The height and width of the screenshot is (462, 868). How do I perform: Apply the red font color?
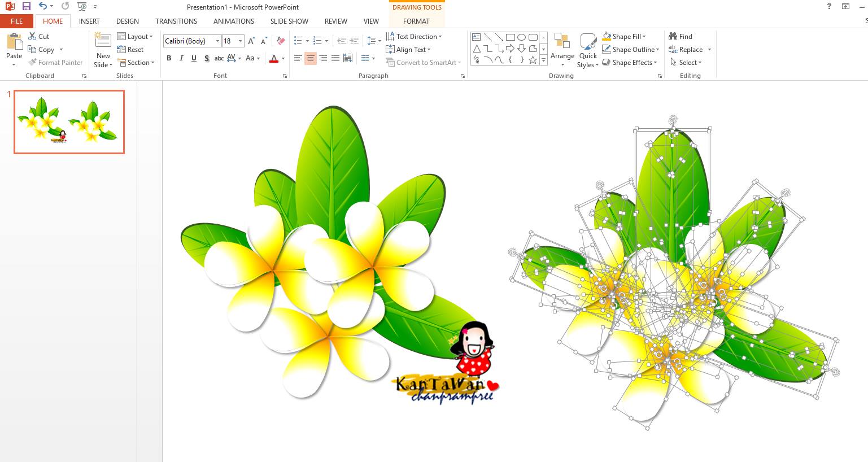274,58
